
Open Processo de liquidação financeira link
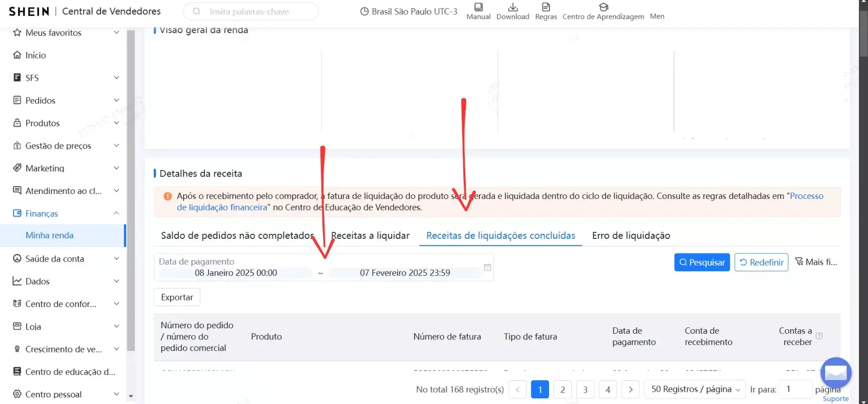(x=806, y=196)
